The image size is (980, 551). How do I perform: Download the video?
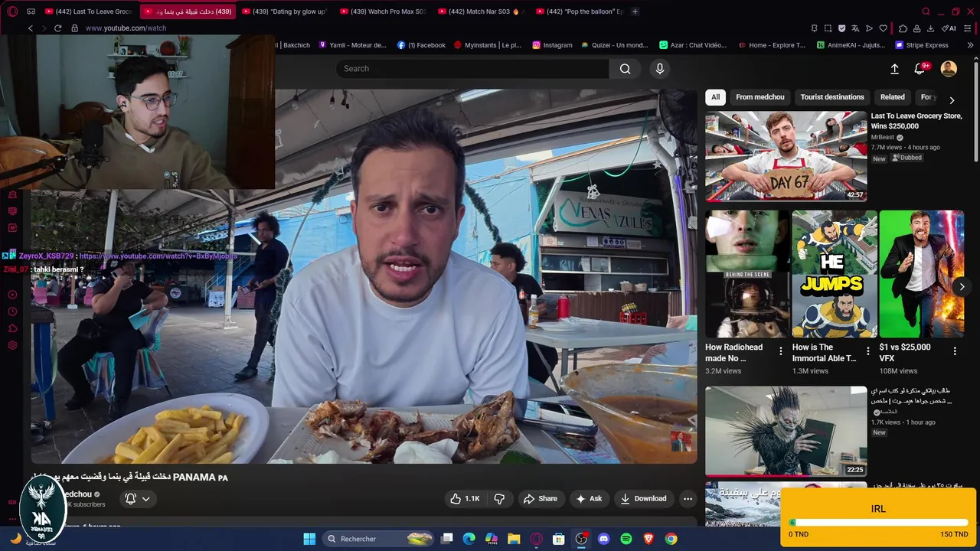coord(643,499)
